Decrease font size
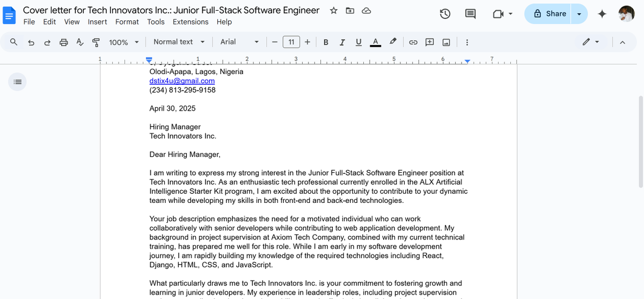The width and height of the screenshot is (644, 299). click(x=274, y=42)
